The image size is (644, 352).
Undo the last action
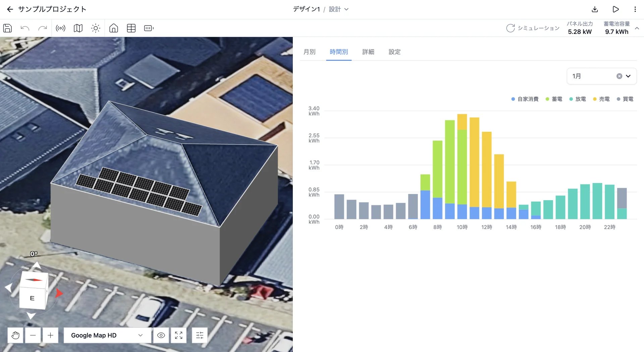25,28
